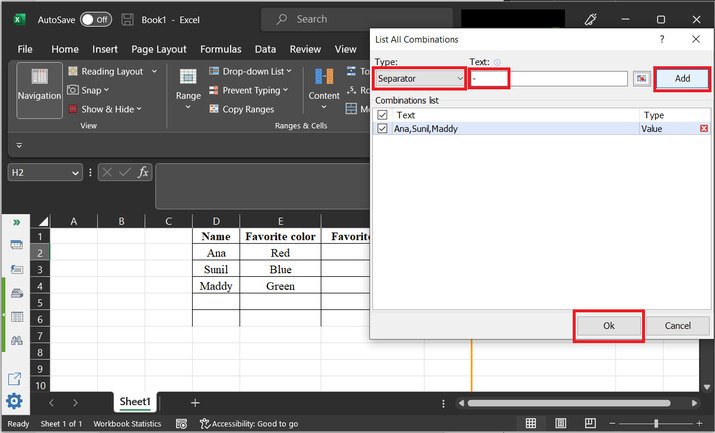The width and height of the screenshot is (715, 433).
Task: Switch to Page Layout view in status bar
Action: pyautogui.click(x=558, y=424)
